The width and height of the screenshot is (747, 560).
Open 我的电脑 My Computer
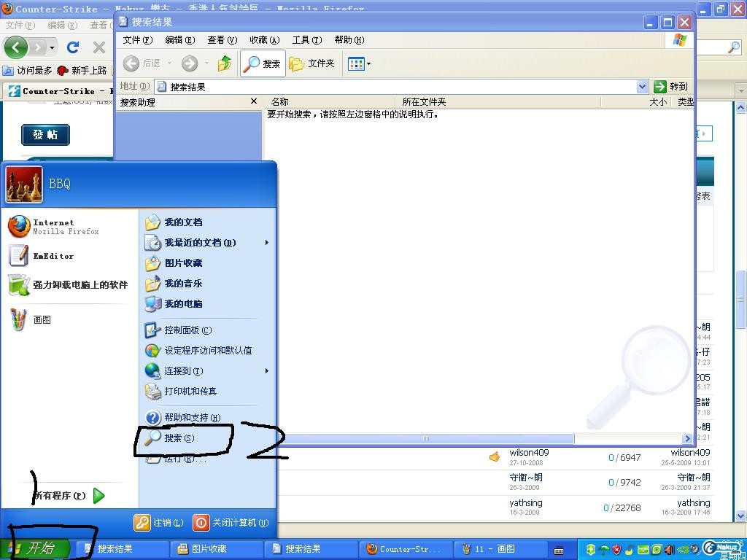point(182,304)
